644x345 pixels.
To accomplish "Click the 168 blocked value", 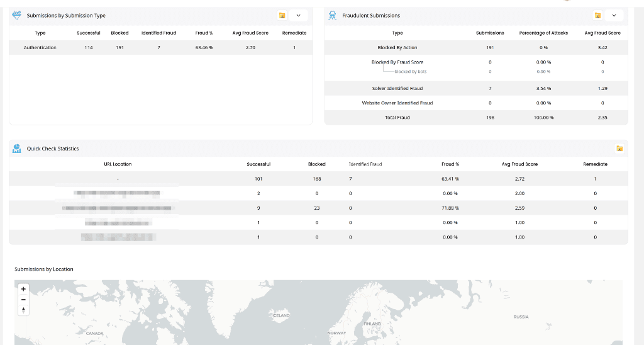I will tap(317, 179).
